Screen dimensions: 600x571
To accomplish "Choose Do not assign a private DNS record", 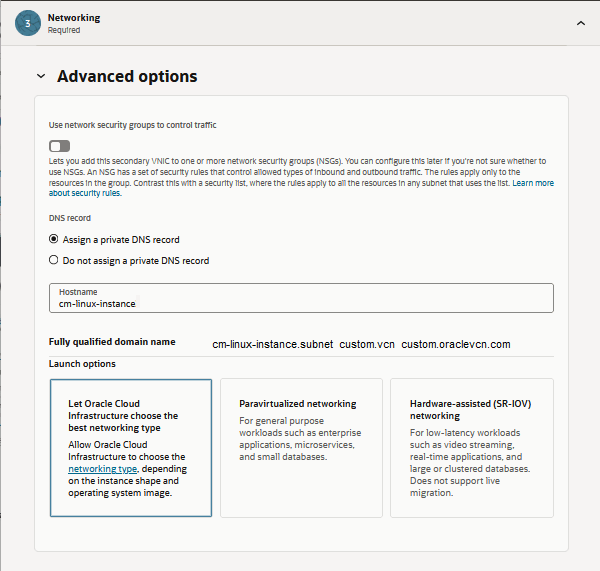I will tap(54, 260).
